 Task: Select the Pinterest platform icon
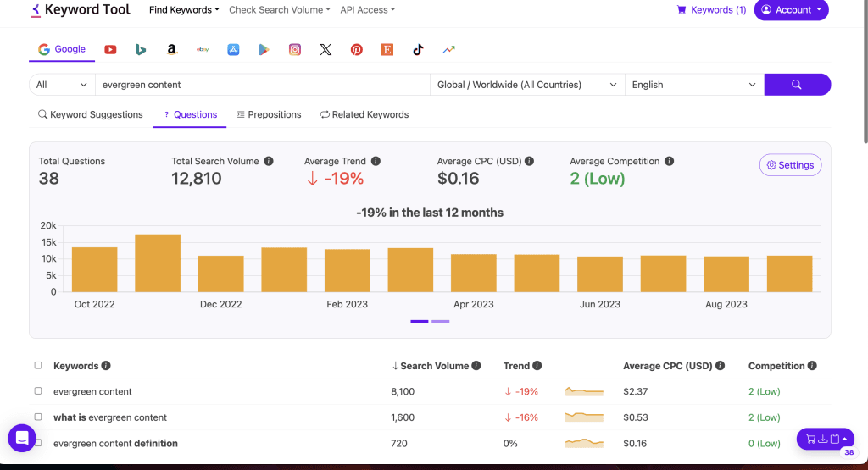click(x=357, y=50)
